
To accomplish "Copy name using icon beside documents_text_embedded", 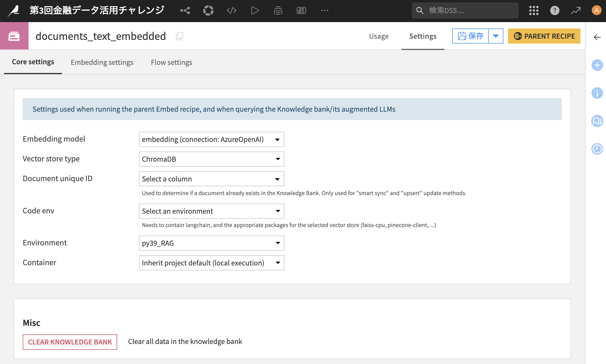I will [x=179, y=36].
